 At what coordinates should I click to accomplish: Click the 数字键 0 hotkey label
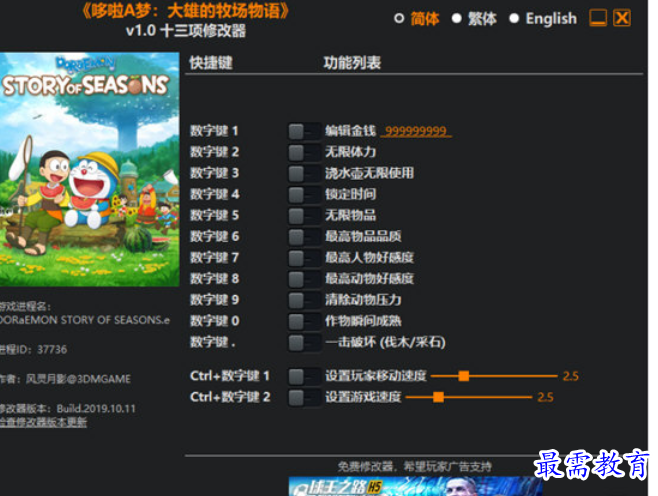click(214, 321)
